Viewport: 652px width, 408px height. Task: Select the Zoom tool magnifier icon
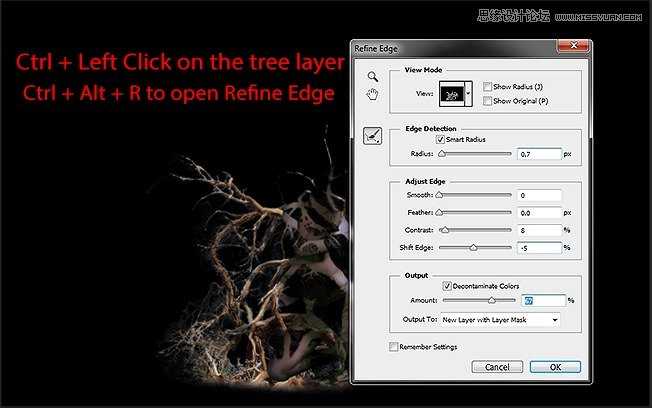pos(372,76)
